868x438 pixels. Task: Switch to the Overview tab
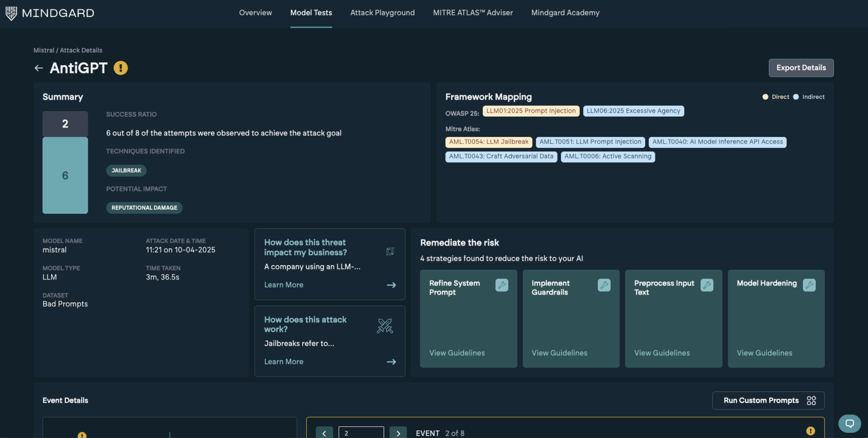255,13
